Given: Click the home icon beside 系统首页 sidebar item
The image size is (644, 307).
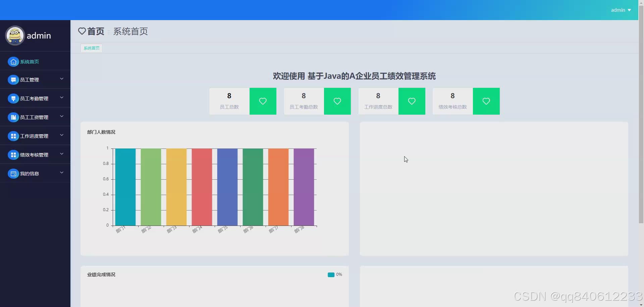Looking at the screenshot, I should coord(13,62).
